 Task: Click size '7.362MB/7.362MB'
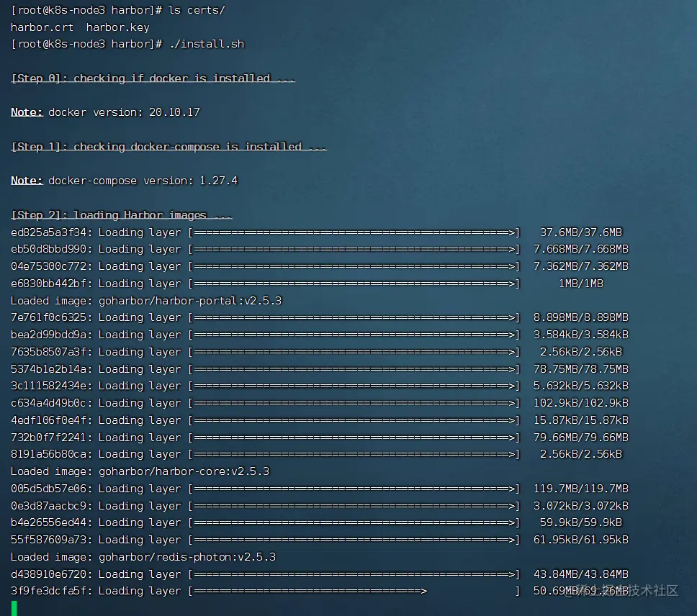(581, 266)
